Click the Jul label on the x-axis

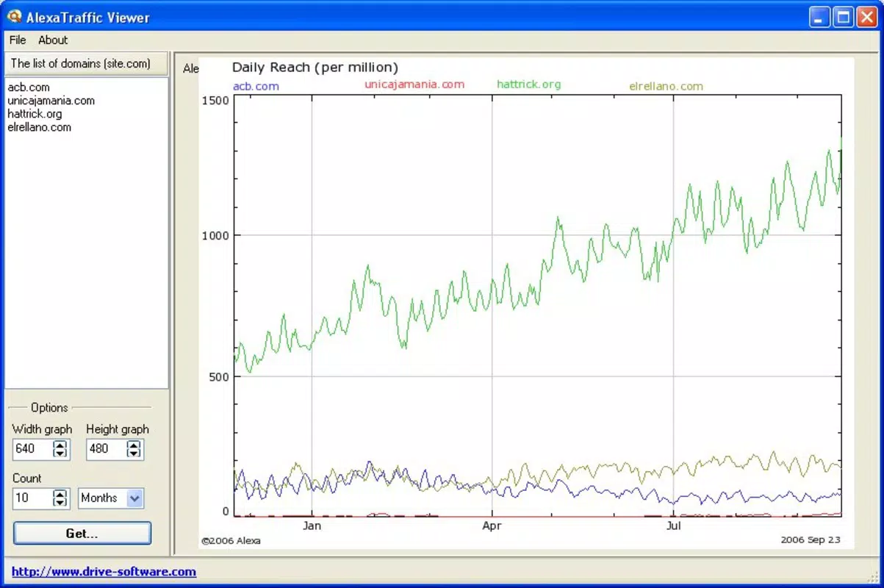[x=673, y=526]
